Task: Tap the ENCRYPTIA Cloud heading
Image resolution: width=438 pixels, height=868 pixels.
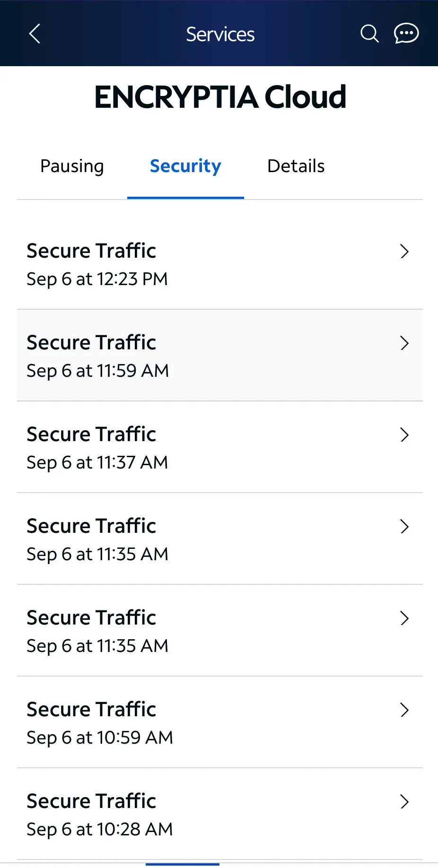Action: pyautogui.click(x=220, y=97)
